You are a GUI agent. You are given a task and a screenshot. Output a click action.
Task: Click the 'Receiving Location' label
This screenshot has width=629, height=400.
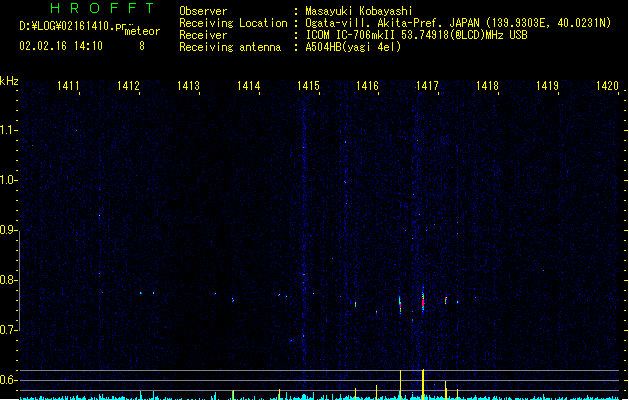233,23
